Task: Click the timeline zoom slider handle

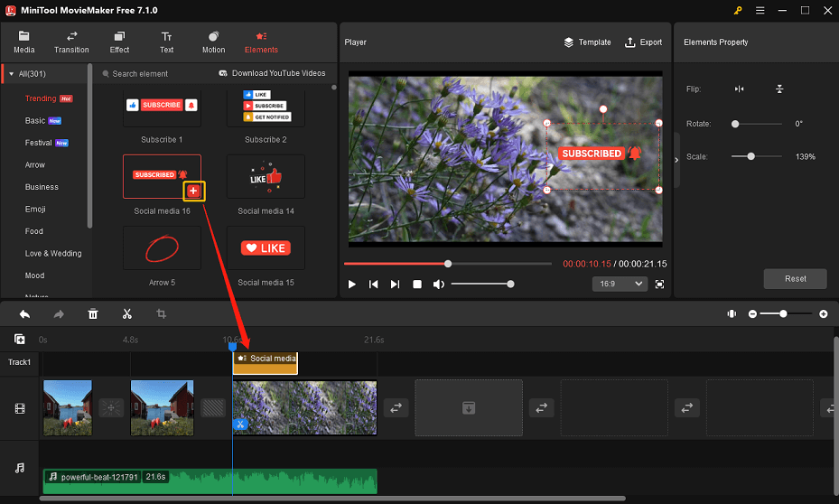Action: tap(783, 314)
